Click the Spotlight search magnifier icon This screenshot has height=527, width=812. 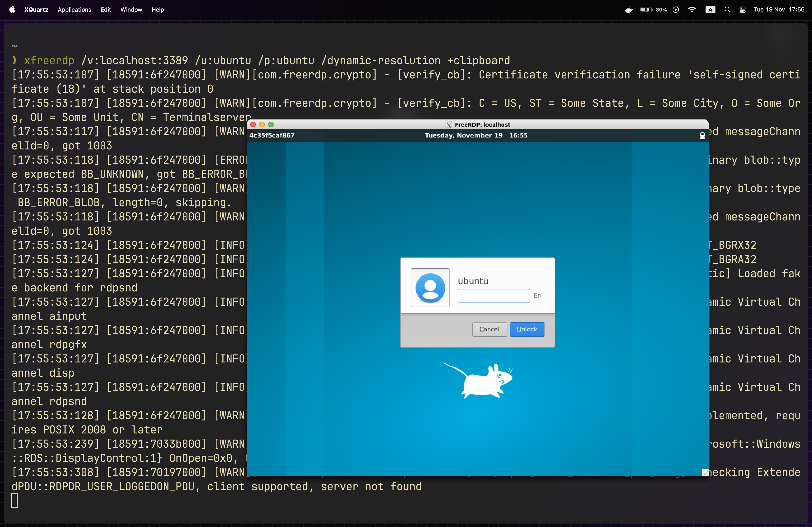(x=727, y=9)
